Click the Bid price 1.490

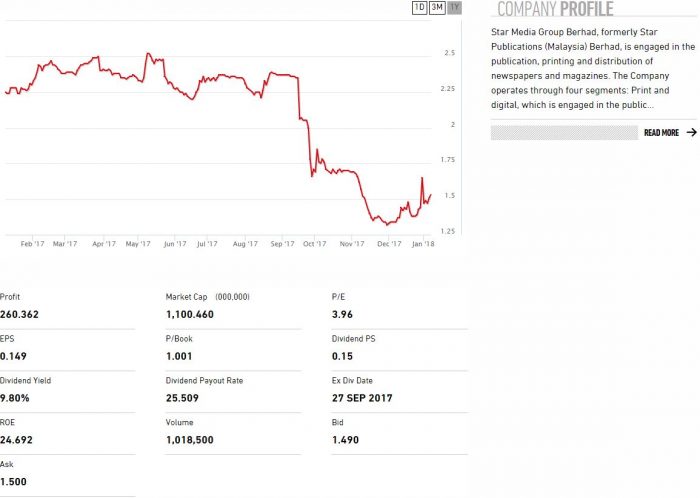pyautogui.click(x=345, y=440)
